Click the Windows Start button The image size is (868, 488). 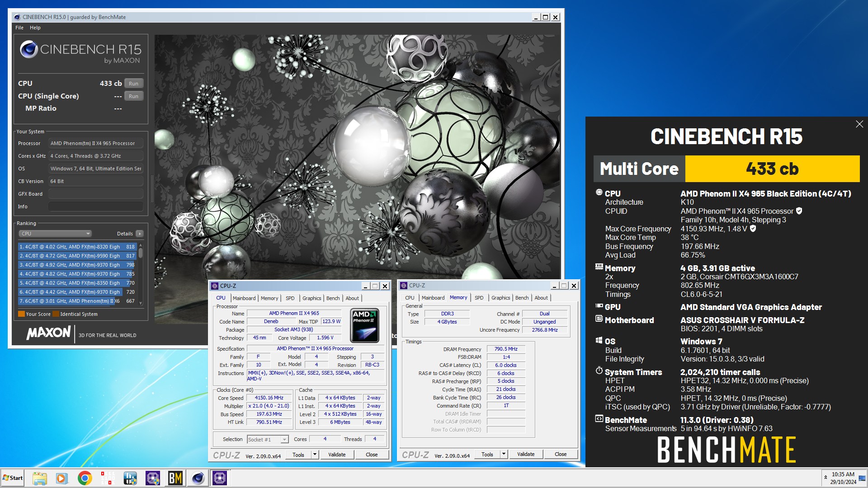(x=13, y=478)
